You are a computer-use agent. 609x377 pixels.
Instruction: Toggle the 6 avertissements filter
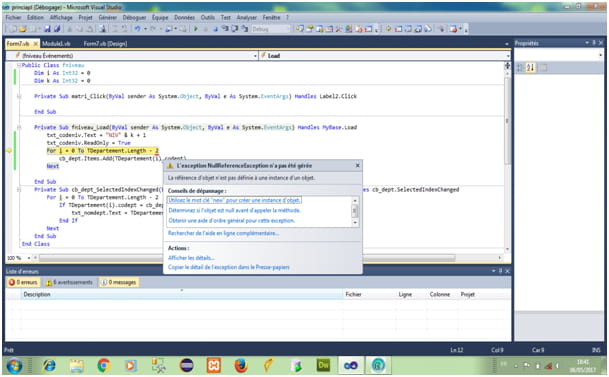[69, 282]
